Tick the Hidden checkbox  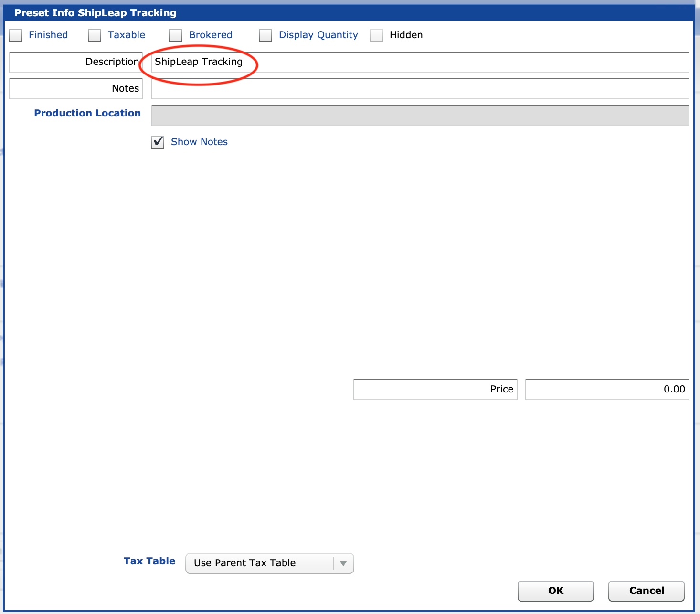[x=376, y=35]
